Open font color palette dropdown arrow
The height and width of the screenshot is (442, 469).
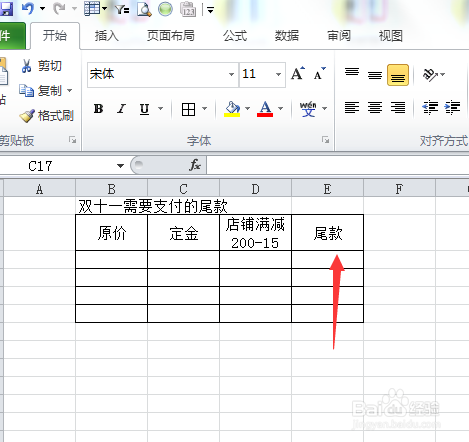[x=281, y=109]
